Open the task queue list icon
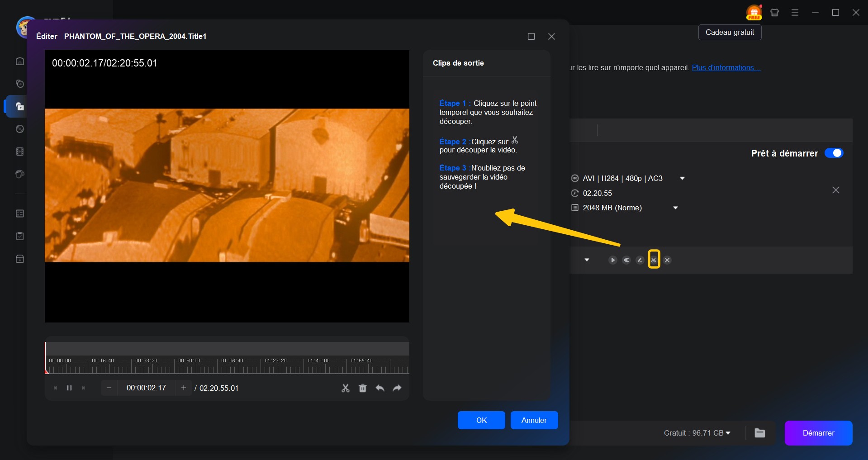Viewport: 868px width, 460px height. [x=20, y=213]
